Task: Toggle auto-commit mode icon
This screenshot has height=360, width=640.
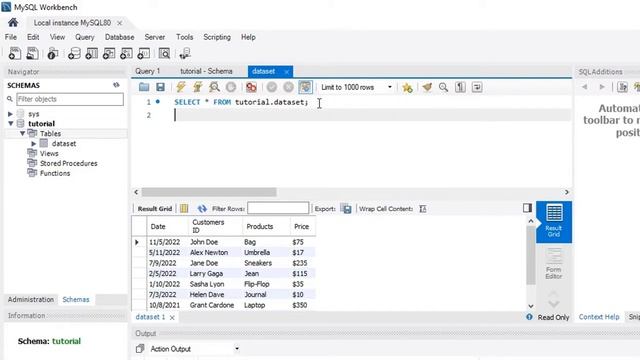Action: [305, 87]
